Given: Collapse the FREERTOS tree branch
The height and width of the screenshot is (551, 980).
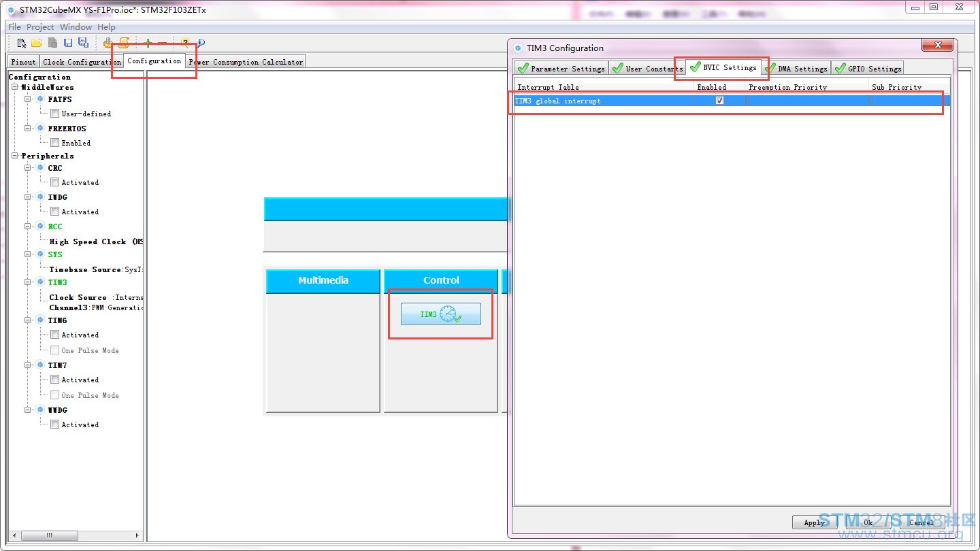Looking at the screenshot, I should pos(29,129).
